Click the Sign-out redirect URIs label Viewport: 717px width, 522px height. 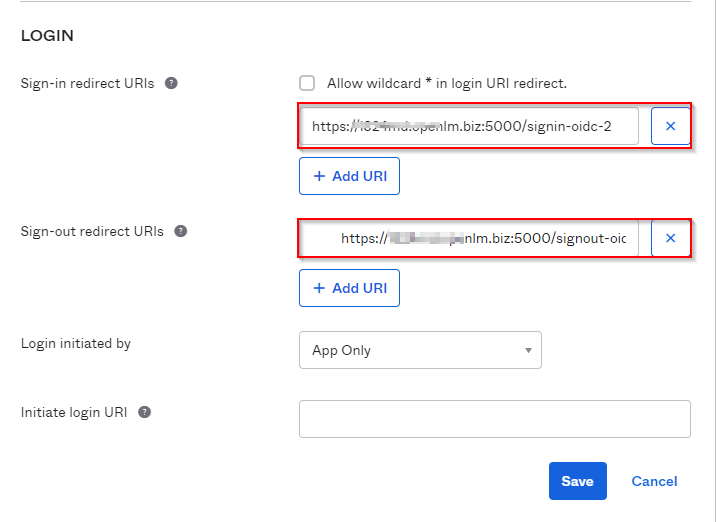[92, 231]
